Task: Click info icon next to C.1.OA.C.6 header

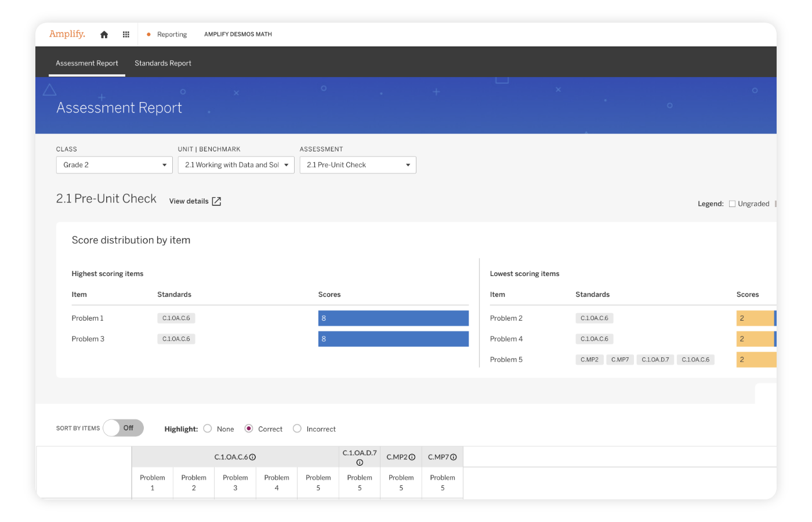Action: (x=253, y=457)
